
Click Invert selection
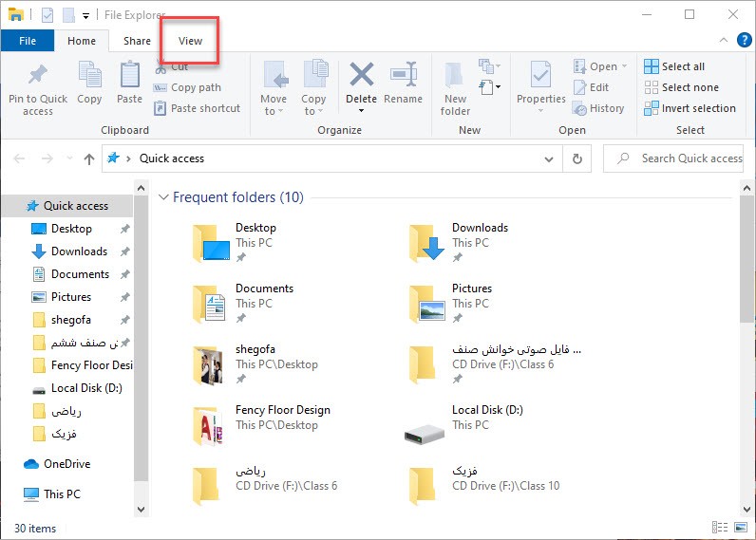point(690,108)
